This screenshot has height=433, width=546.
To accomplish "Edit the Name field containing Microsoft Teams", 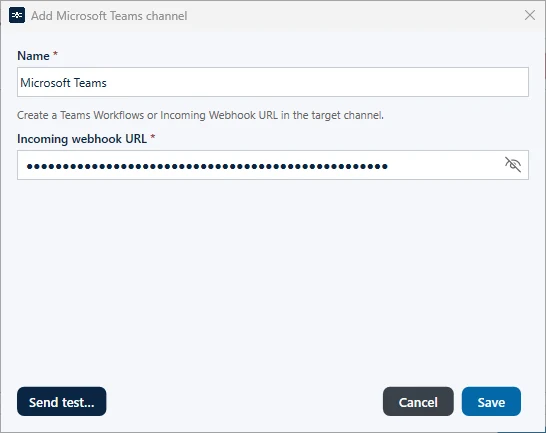I will (273, 82).
